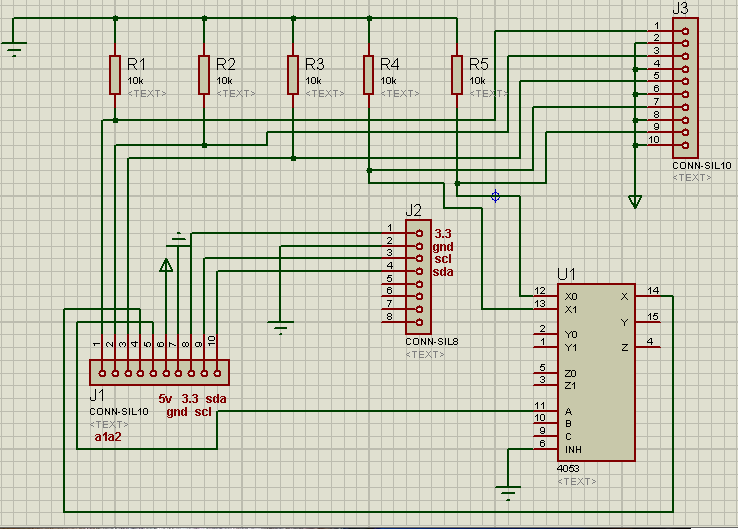This screenshot has height=529, width=739.
Task: Click pin 4 Z output lead on U1
Action: [648, 347]
